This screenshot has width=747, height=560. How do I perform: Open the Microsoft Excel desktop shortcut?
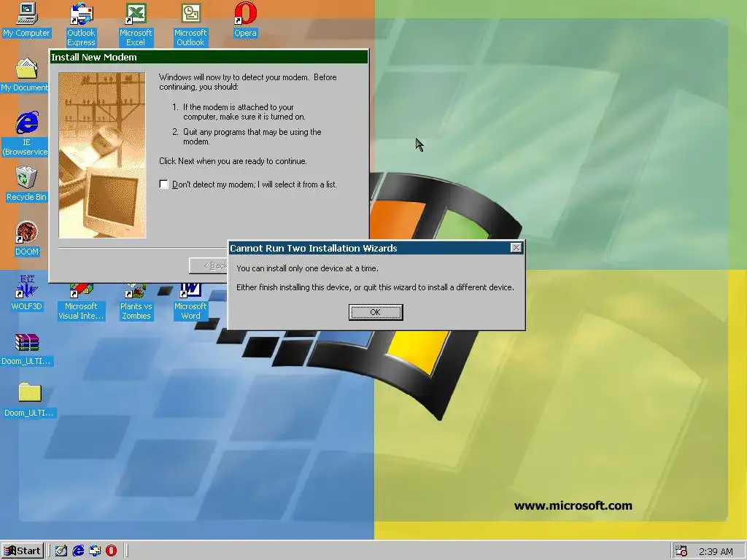pyautogui.click(x=136, y=24)
